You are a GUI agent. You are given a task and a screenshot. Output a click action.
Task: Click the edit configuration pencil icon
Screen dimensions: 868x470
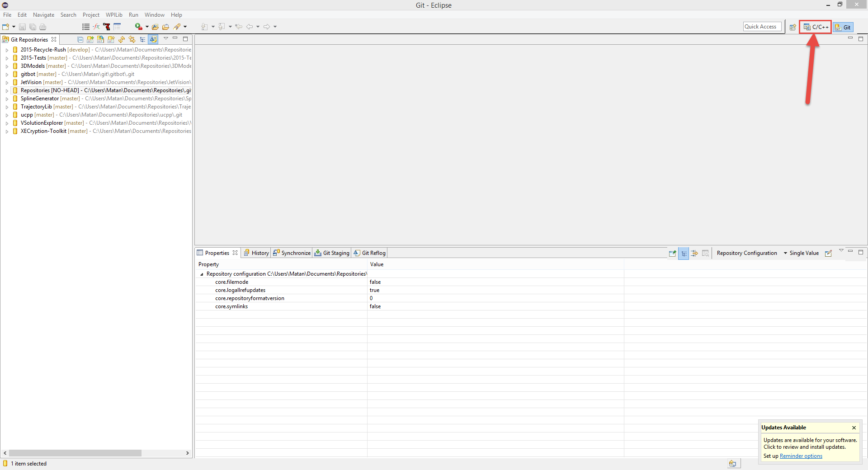click(x=828, y=253)
